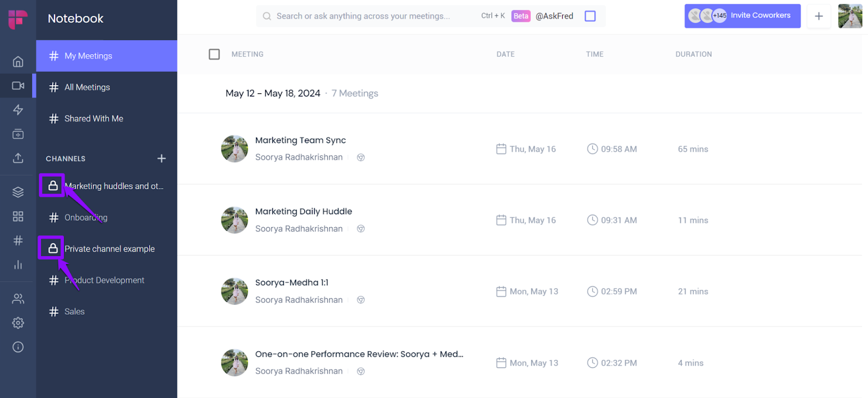Click the Fireflies logo at top left
868x398 pixels.
[x=18, y=18]
